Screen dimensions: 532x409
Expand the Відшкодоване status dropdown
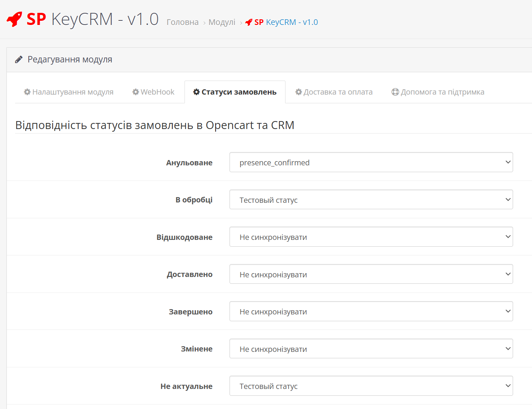click(x=371, y=237)
